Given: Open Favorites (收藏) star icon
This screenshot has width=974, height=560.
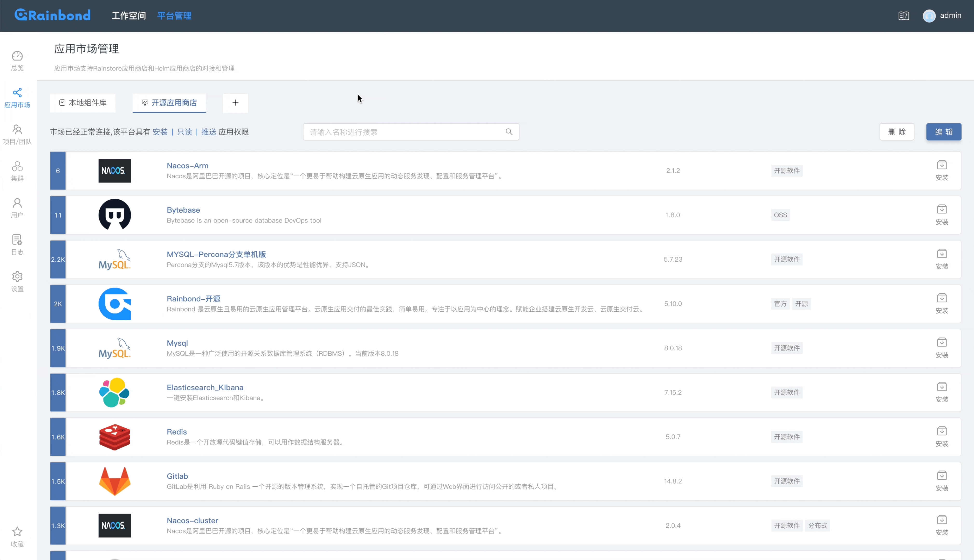Looking at the screenshot, I should tap(17, 532).
